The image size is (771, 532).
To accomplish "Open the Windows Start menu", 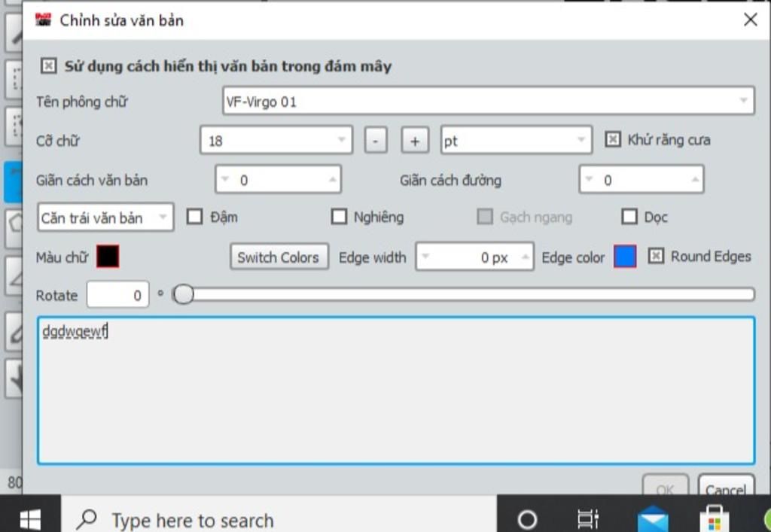I will pyautogui.click(x=30, y=517).
